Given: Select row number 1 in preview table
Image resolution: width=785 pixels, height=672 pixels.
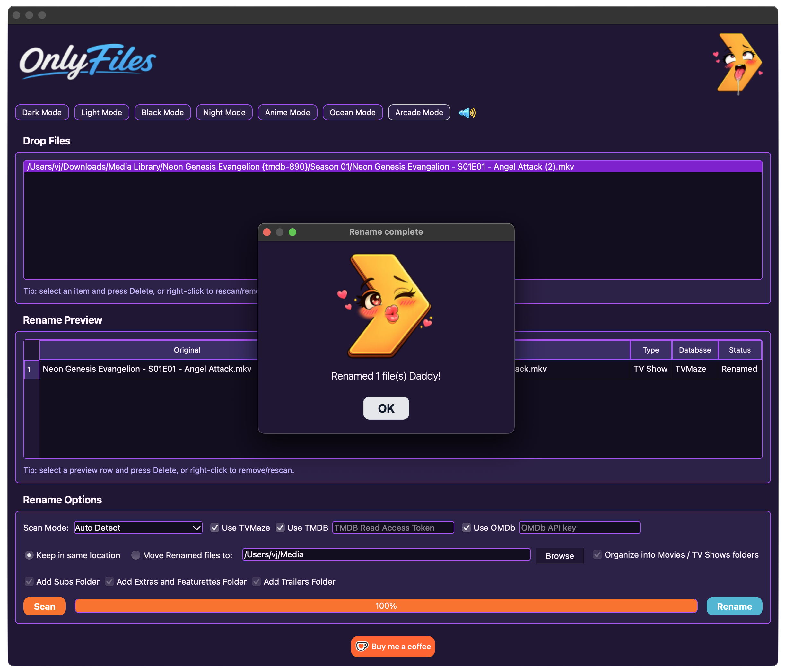Looking at the screenshot, I should (x=31, y=369).
